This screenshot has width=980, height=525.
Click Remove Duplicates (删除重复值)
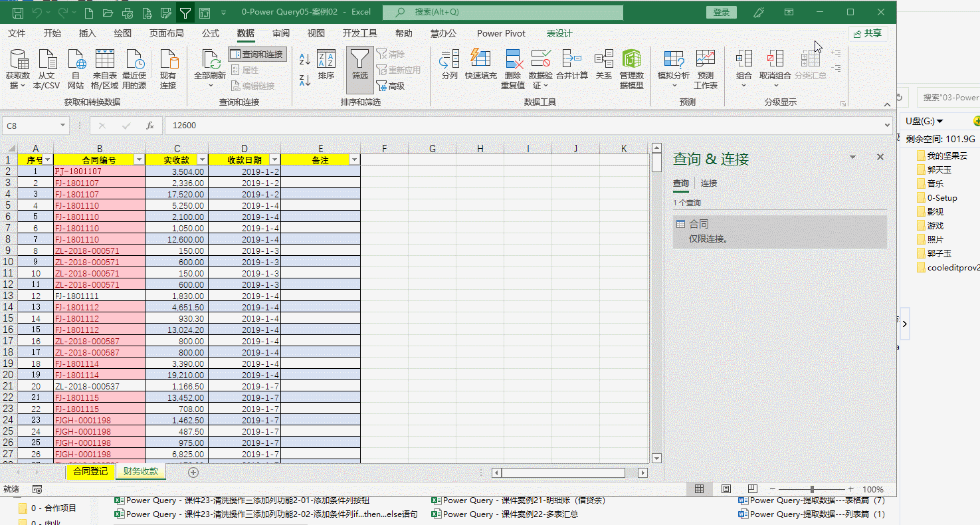point(513,69)
